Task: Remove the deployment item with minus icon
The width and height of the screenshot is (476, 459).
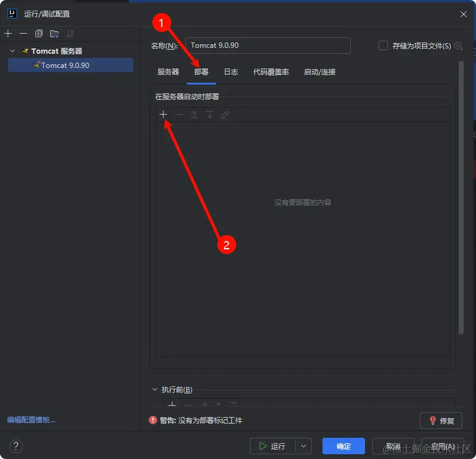Action: [x=179, y=115]
